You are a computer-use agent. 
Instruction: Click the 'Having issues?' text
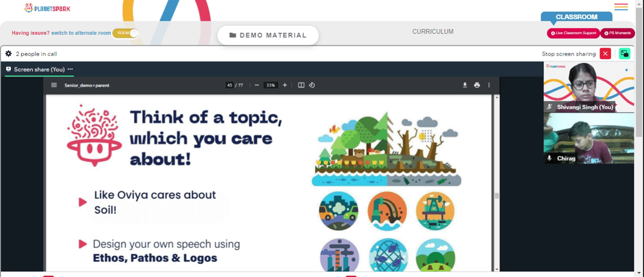(x=31, y=33)
